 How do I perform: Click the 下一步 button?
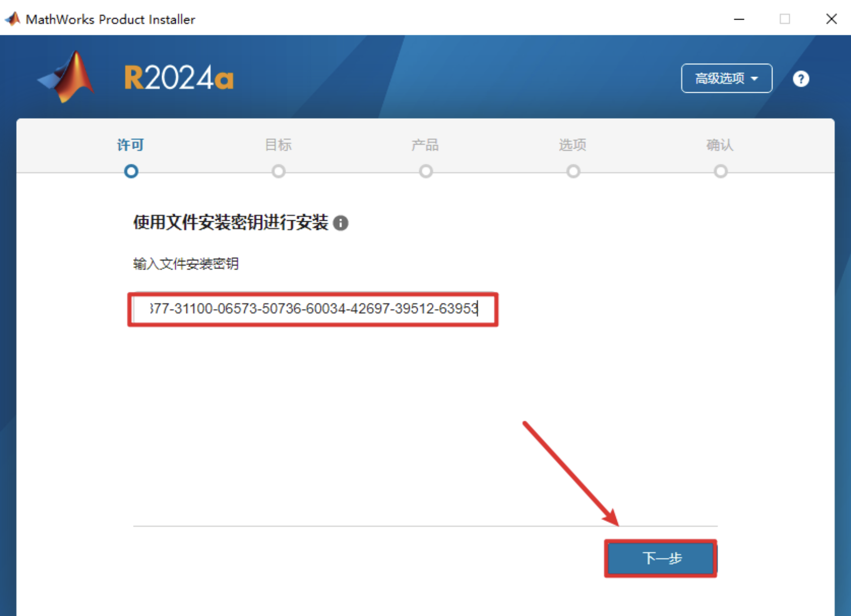pos(660,559)
